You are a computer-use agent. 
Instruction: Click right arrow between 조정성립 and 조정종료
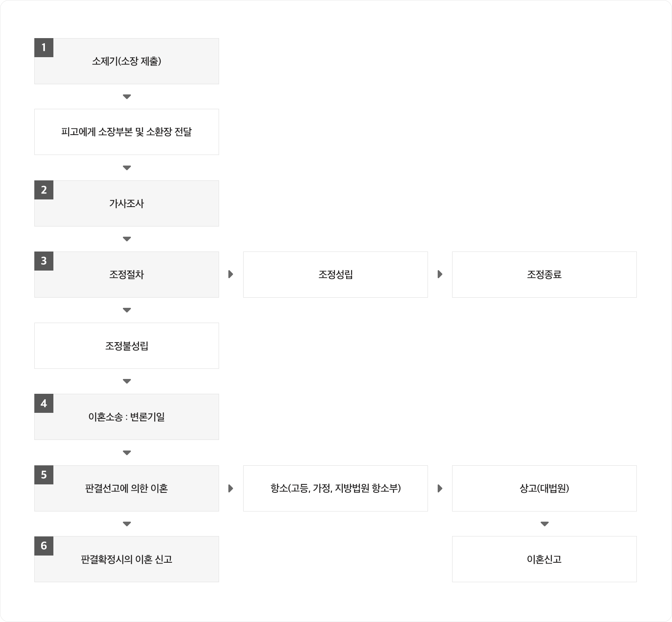click(x=440, y=274)
